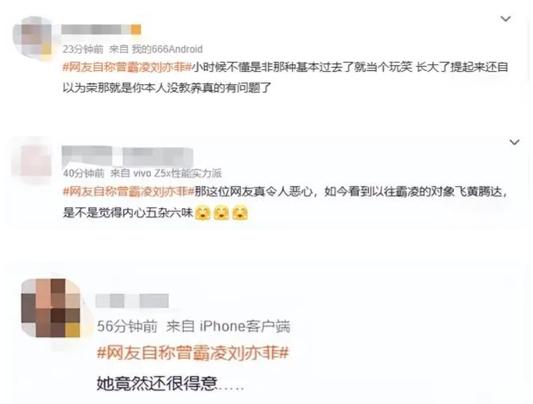533x404 pixels.
Task: Open hashtag #网友自称曾霸凌刘亦菲# in second post
Action: tap(128, 192)
